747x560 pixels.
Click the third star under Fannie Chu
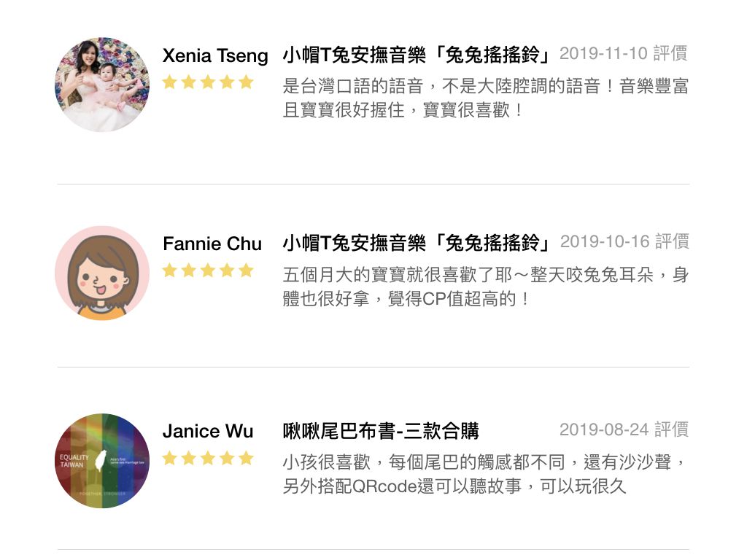pos(208,271)
